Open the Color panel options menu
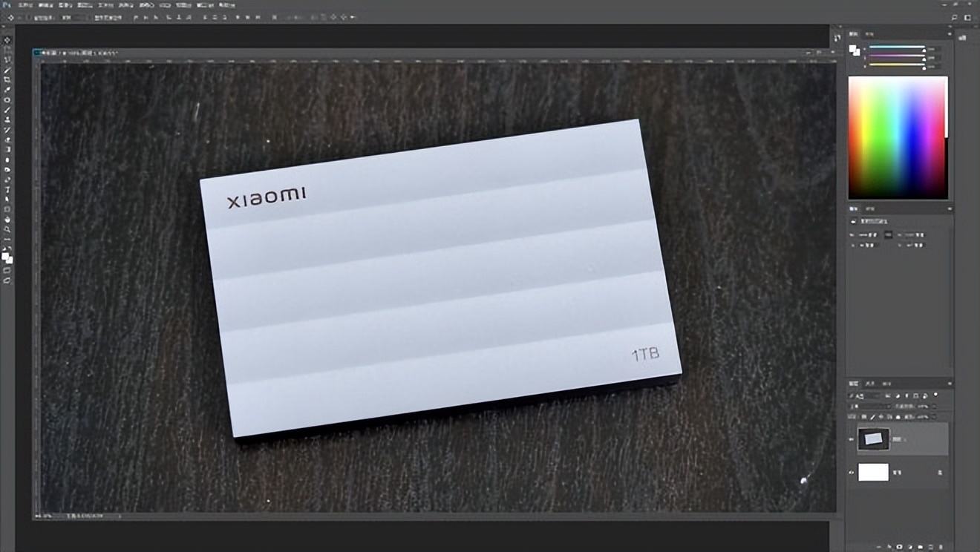The height and width of the screenshot is (552, 980). [x=949, y=34]
